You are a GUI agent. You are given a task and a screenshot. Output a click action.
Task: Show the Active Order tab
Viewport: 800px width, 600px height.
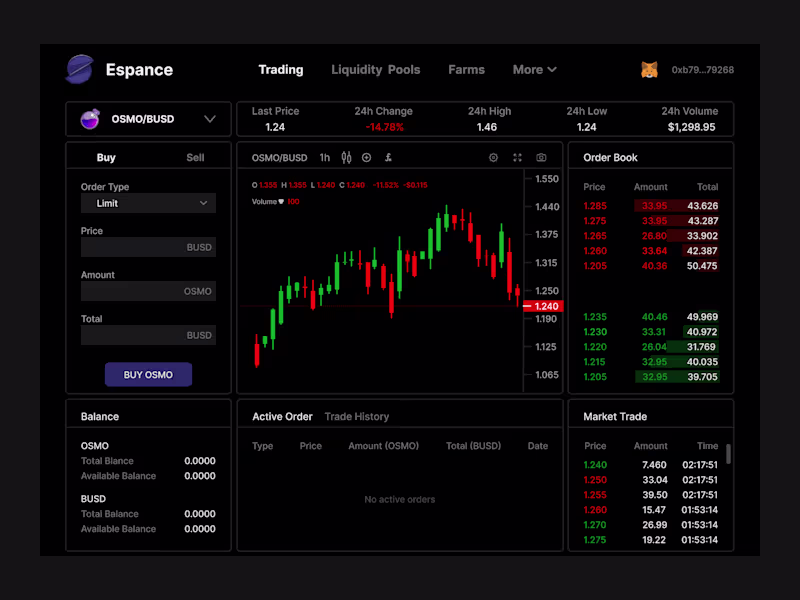pos(282,416)
